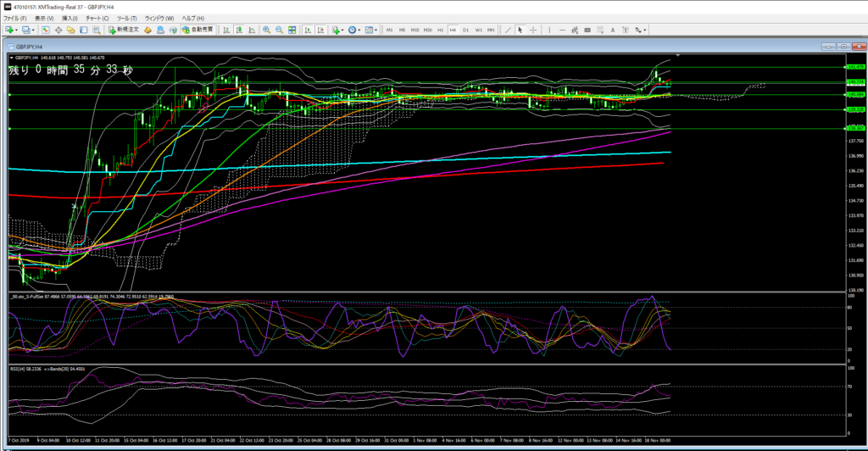Insert arrow objects tool
Screen dimensions: 868x451
click(x=638, y=30)
